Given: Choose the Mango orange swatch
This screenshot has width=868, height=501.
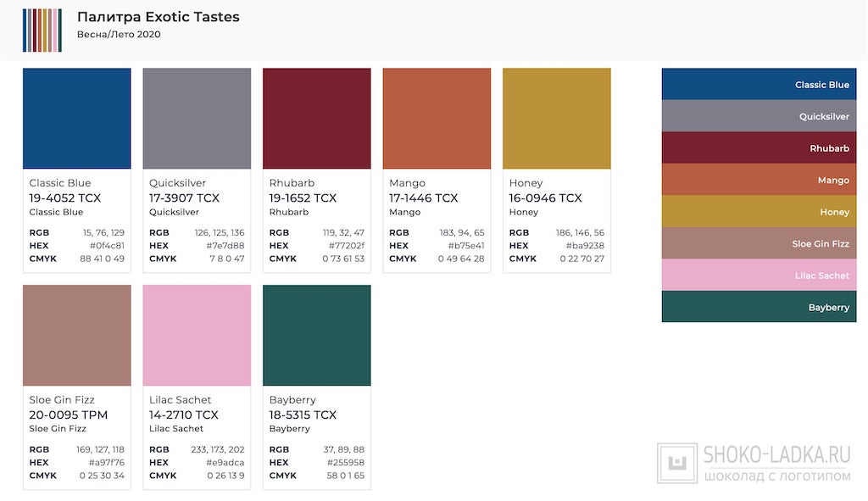Looking at the screenshot, I should (x=437, y=119).
